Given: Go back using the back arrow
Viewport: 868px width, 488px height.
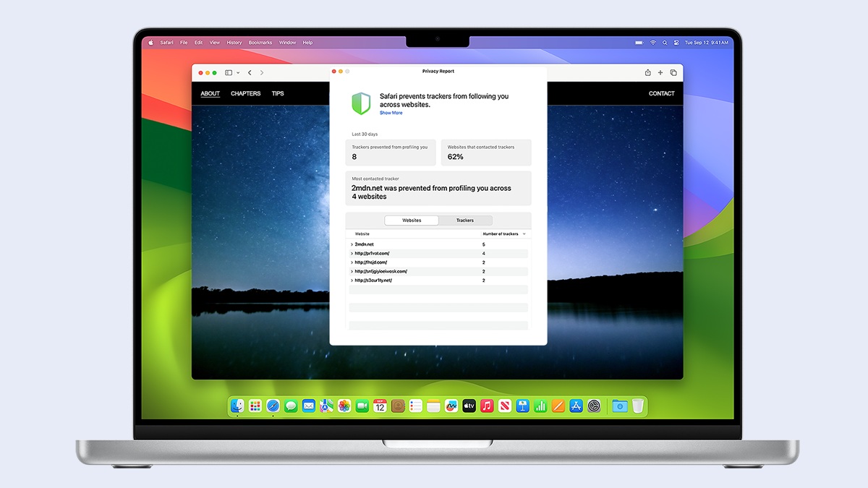Looking at the screenshot, I should click(x=250, y=72).
